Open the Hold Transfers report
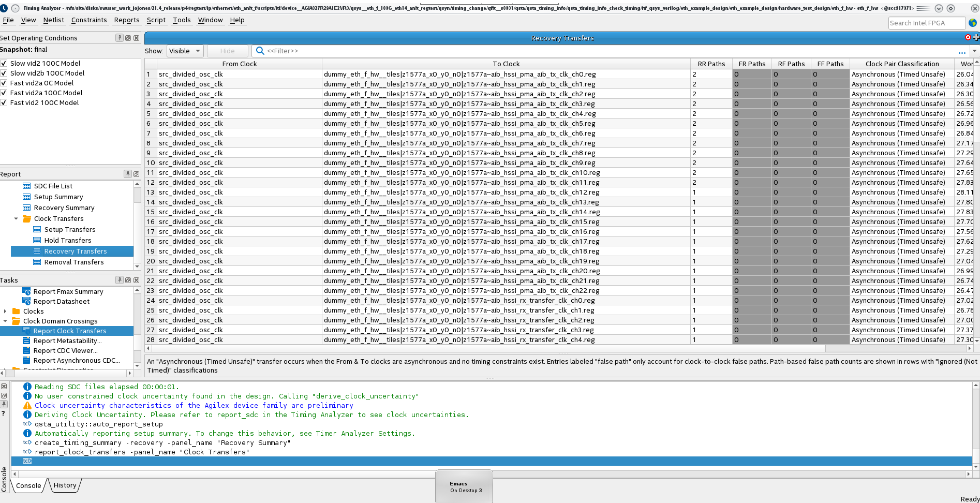This screenshot has width=980, height=503. point(68,240)
